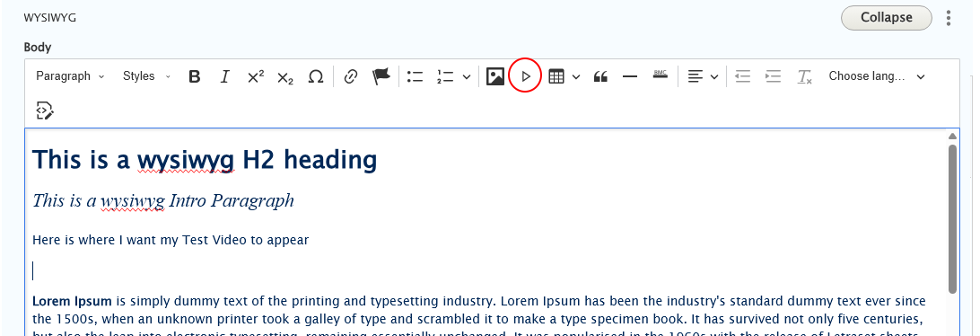Click the Test Video placeholder line
The width and height of the screenshot is (980, 336).
point(171,240)
